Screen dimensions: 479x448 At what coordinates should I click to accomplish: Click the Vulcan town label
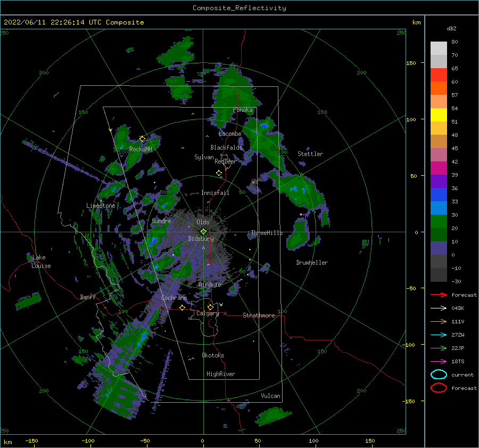[270, 396]
